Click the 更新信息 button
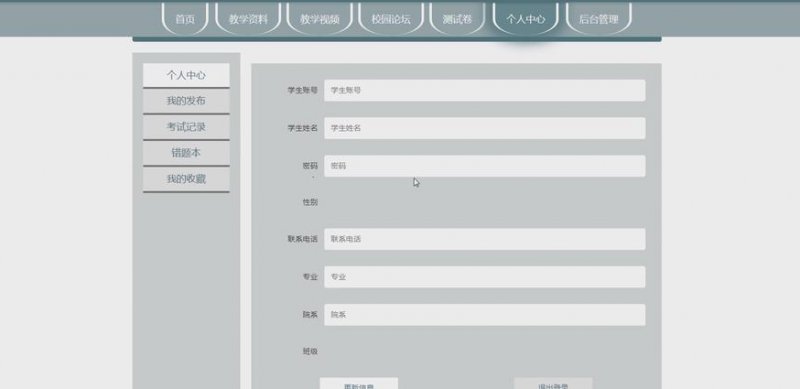 click(359, 384)
